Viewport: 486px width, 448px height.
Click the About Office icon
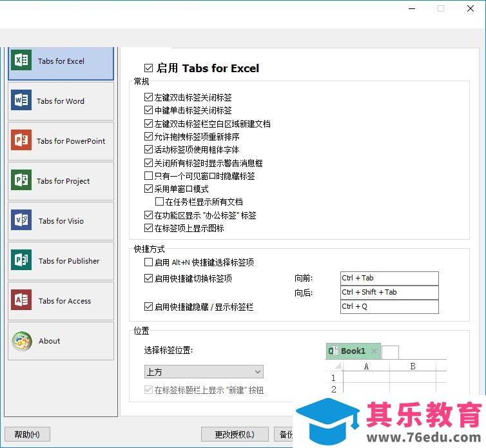[x=22, y=341]
